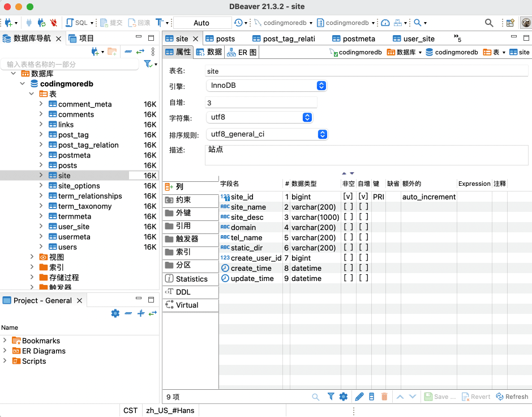Click the red disconnect plug icon

pyautogui.click(x=54, y=23)
